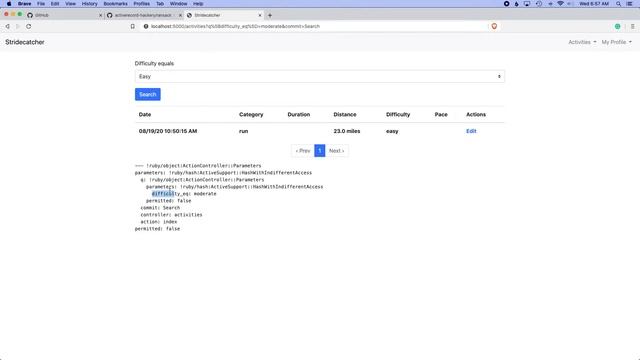Screen dimensions: 640x360
Task: Click the Duration column header
Action: 299,114
